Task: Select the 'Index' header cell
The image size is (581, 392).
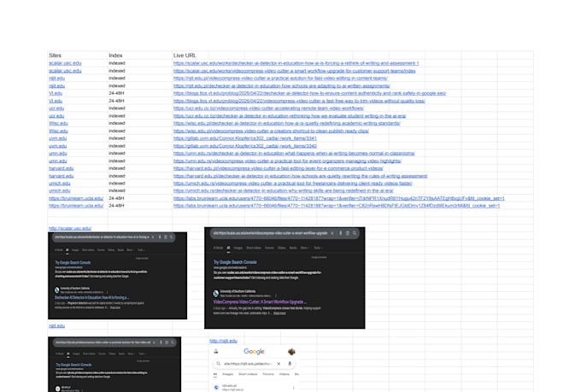Action: click(140, 56)
